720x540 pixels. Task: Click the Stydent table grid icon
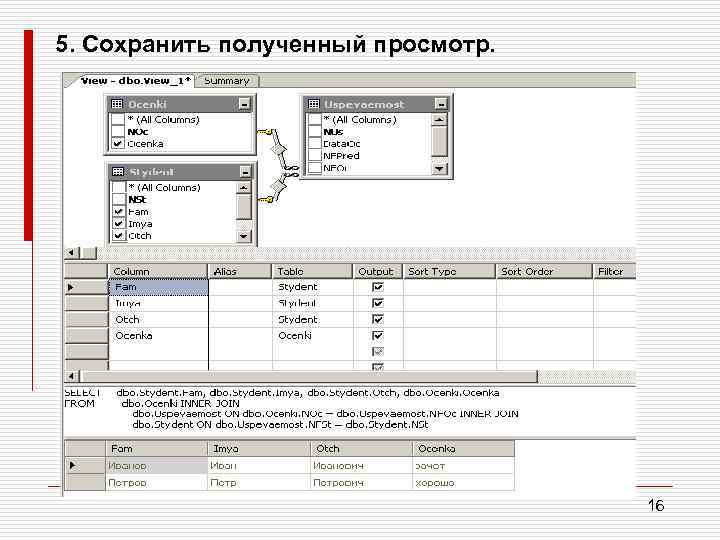click(118, 172)
